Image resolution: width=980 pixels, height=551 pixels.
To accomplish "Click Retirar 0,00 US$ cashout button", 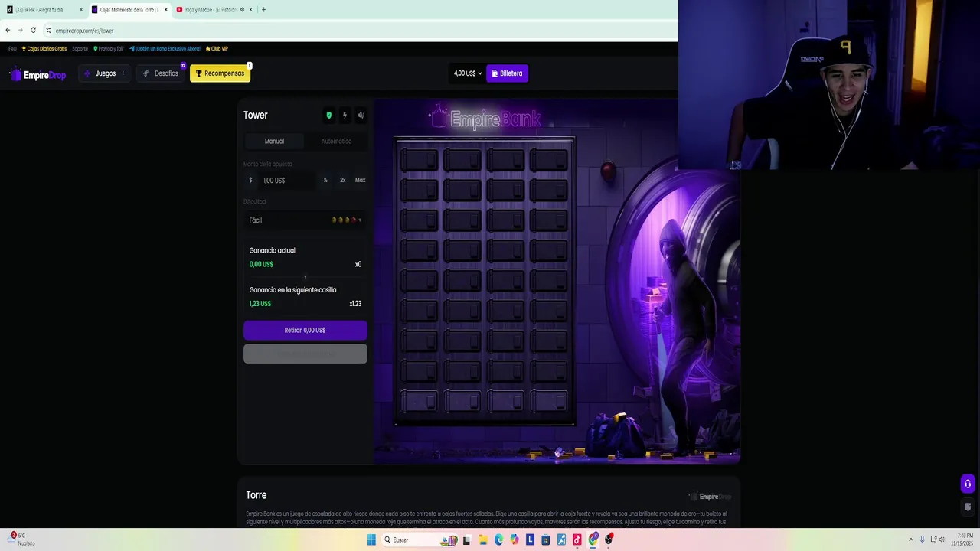I will click(x=305, y=330).
